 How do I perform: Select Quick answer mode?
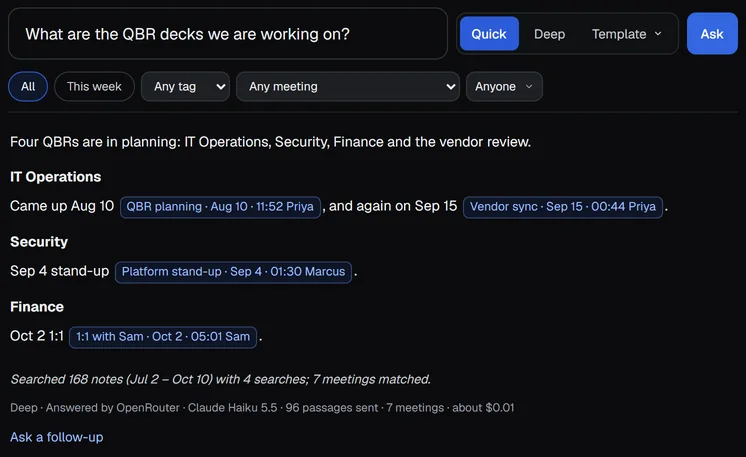(489, 34)
